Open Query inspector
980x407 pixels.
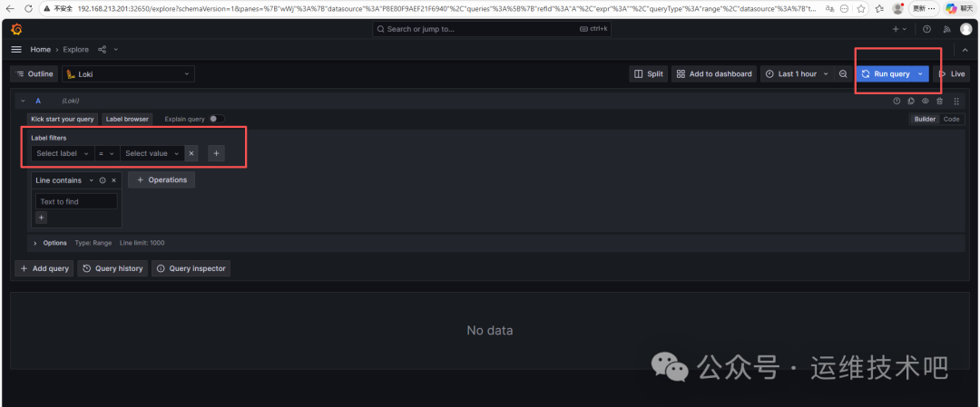click(191, 268)
